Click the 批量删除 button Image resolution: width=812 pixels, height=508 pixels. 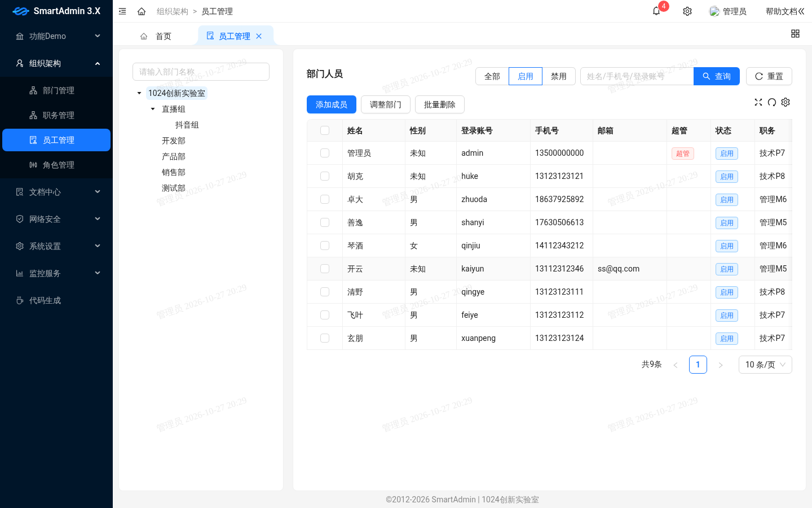click(x=440, y=104)
